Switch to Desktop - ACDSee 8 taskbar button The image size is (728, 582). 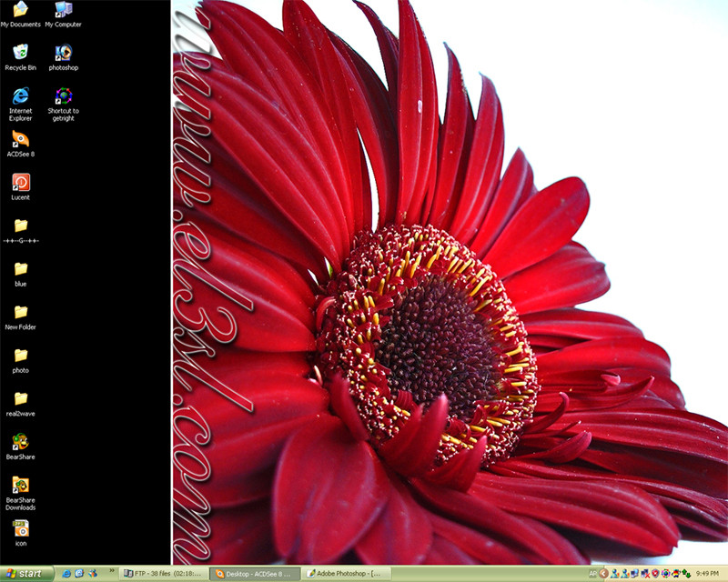pyautogui.click(x=255, y=574)
